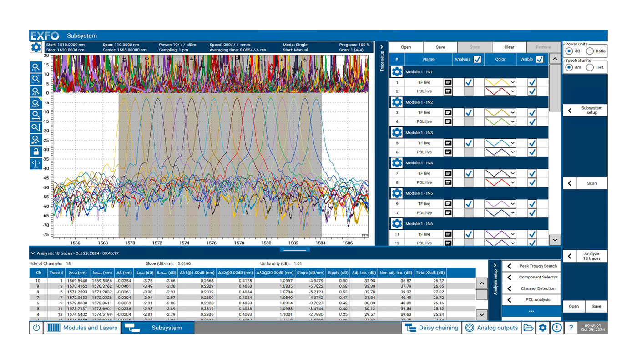Click the Analyze 18 traces button
The height and width of the screenshot is (364, 637).
click(591, 256)
